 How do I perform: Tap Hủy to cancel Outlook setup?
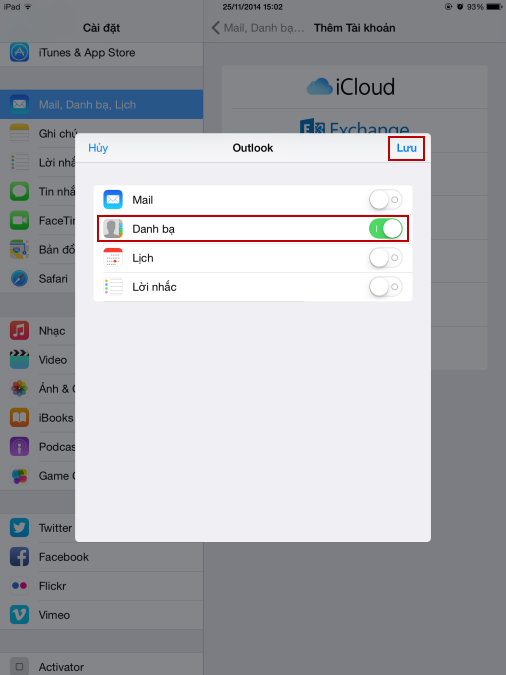[98, 148]
